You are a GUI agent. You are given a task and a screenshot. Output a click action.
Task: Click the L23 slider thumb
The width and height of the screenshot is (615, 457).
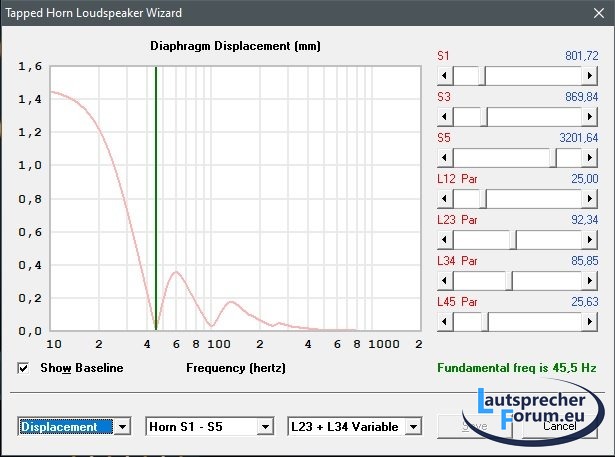point(512,240)
